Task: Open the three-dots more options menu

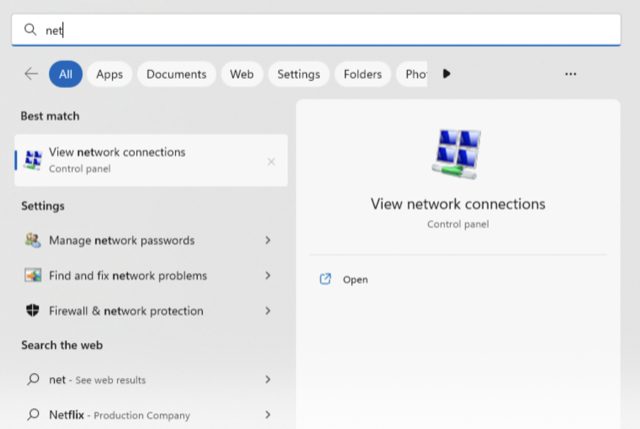Action: [x=570, y=74]
